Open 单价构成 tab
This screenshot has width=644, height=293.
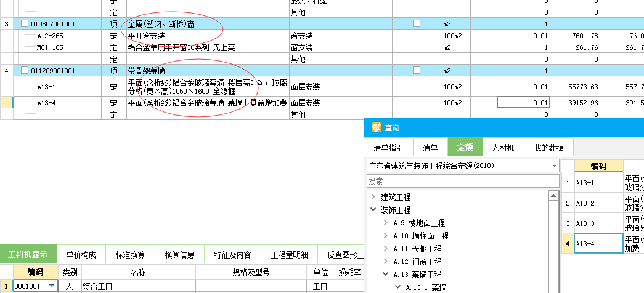point(81,254)
